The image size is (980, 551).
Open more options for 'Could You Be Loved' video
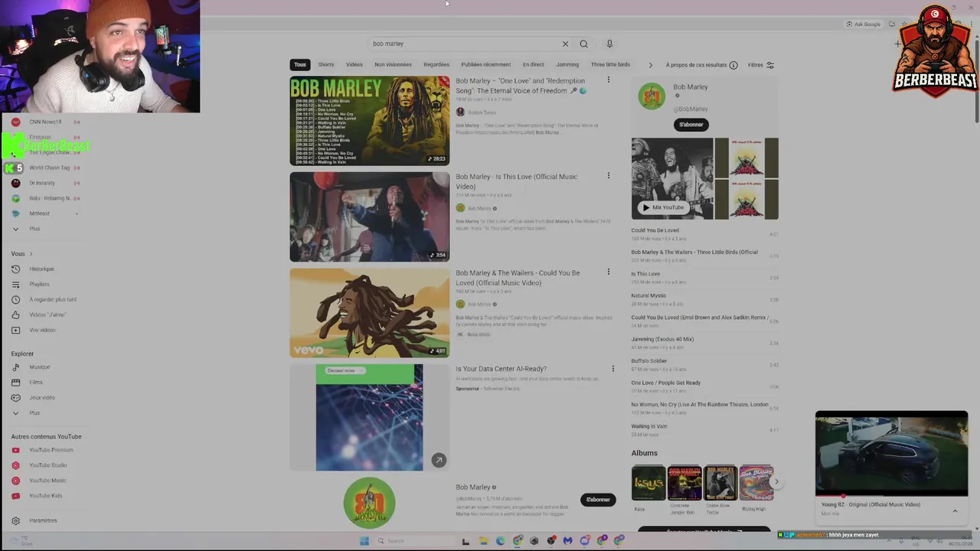609,272
